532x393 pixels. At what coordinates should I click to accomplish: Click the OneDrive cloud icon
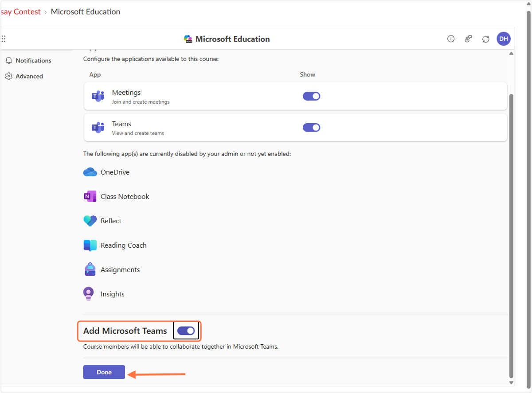[90, 172]
